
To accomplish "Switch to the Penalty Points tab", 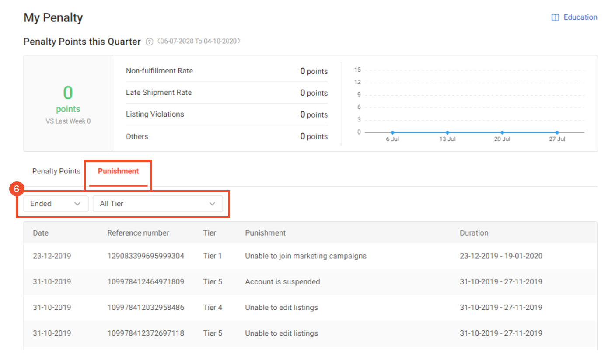I will click(x=56, y=171).
